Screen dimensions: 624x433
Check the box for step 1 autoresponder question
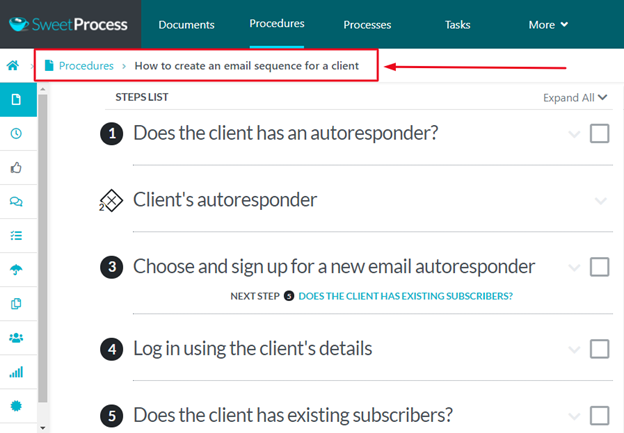coord(599,134)
